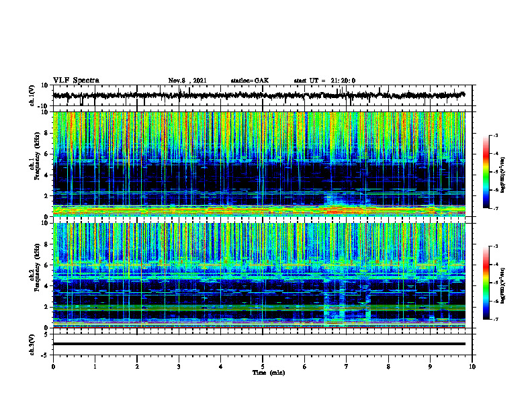Click time axis tick label "1"
This screenshot has height=411, width=532.
pos(95,366)
